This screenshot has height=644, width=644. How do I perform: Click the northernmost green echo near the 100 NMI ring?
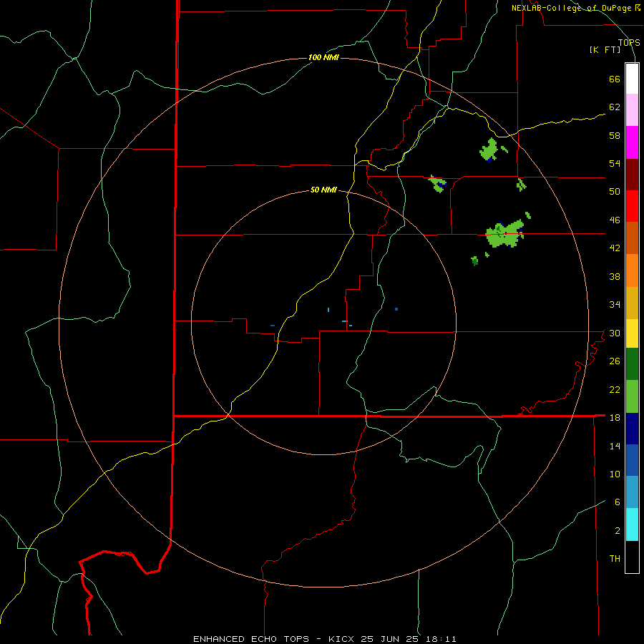489,151
